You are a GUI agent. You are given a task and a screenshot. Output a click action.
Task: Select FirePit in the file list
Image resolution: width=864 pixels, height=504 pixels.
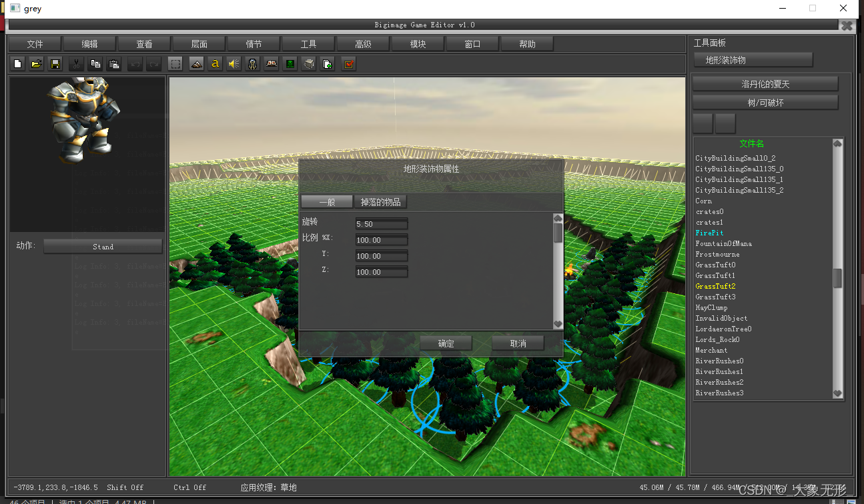(709, 233)
